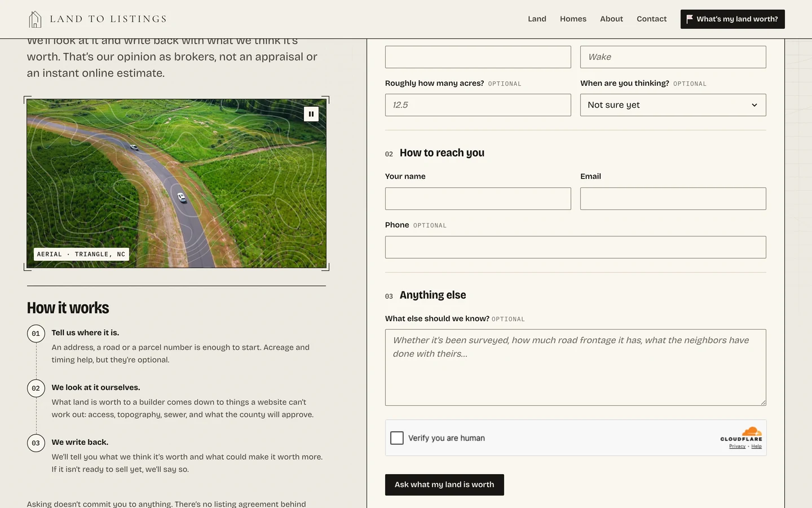Focus the Roughly how many acres field
Image resolution: width=812 pixels, height=508 pixels.
tap(478, 105)
